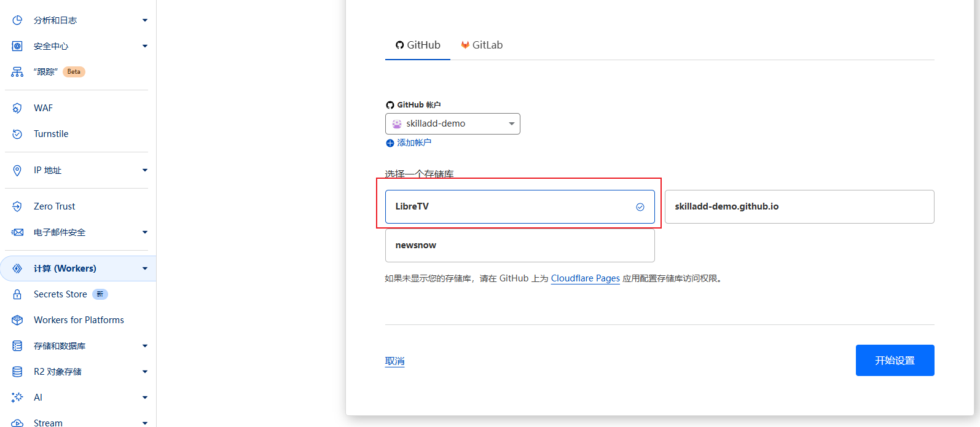Expand the 存储和数据库 sidebar menu
This screenshot has height=427, width=980.
(x=145, y=346)
